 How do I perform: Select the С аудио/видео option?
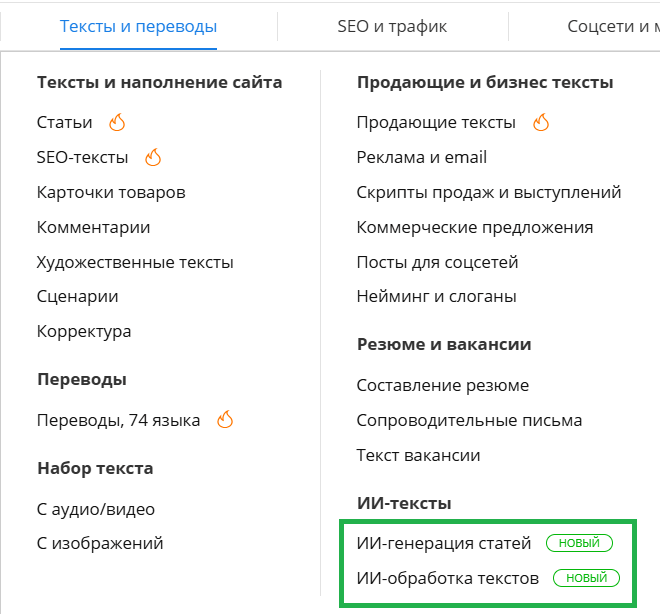pyautogui.click(x=96, y=509)
